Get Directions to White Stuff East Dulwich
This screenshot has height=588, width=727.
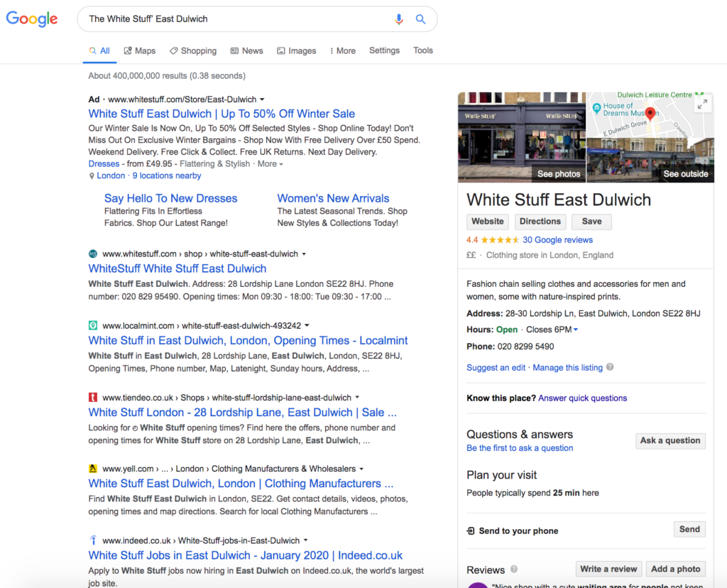tap(540, 222)
